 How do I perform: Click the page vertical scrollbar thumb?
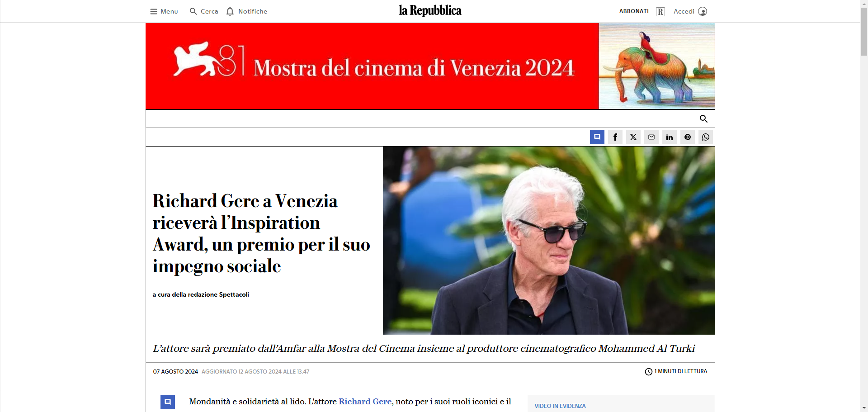point(864,32)
